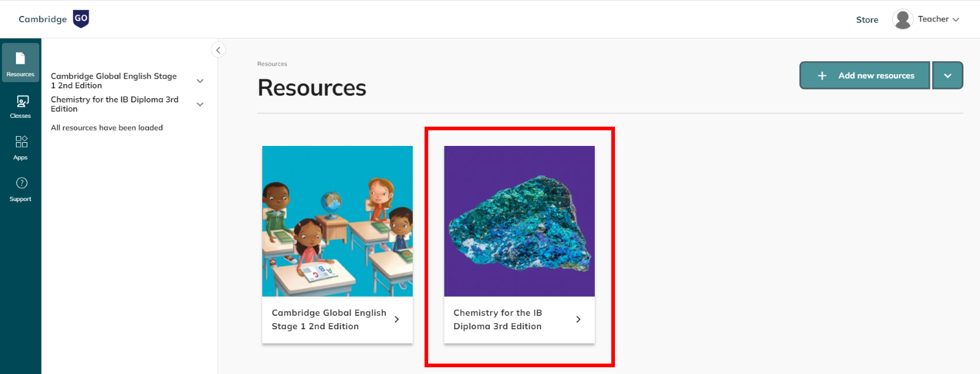Expand the Teacher account dropdown
This screenshot has width=980, height=374.
click(956, 19)
